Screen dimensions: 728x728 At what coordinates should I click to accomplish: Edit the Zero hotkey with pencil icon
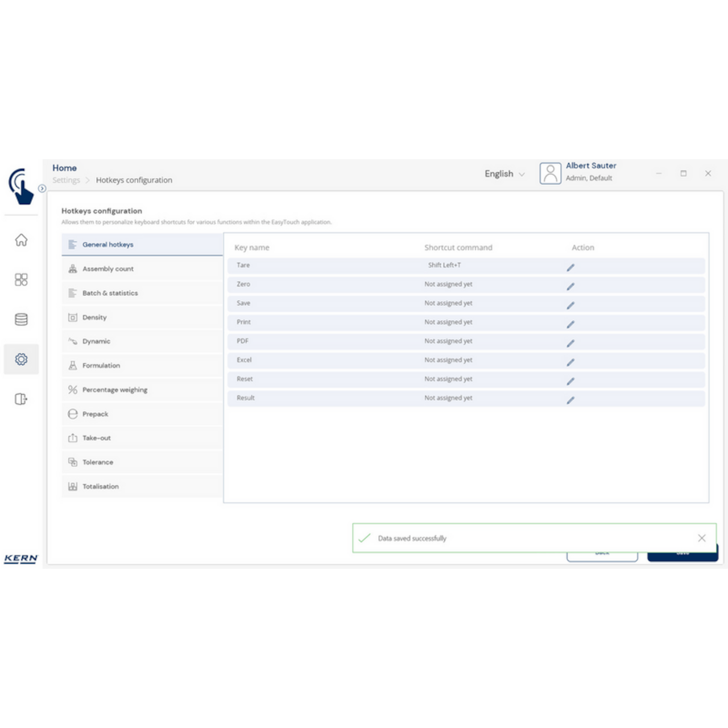tap(570, 287)
